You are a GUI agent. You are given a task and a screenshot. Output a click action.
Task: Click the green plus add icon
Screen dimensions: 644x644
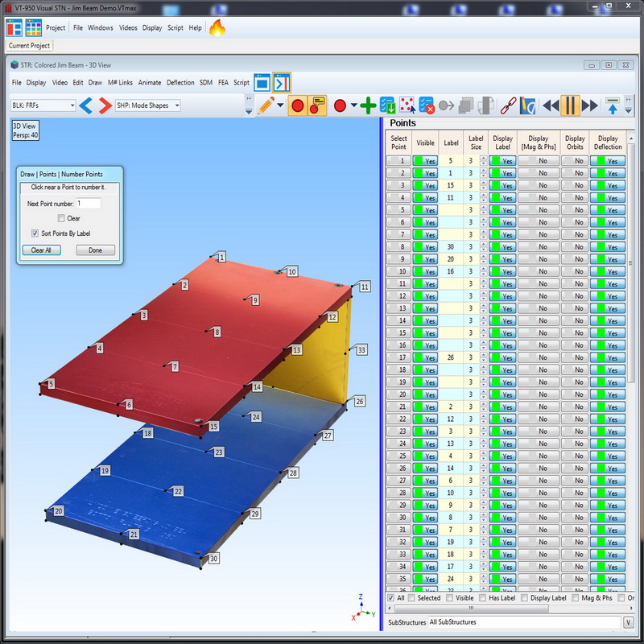pos(368,105)
